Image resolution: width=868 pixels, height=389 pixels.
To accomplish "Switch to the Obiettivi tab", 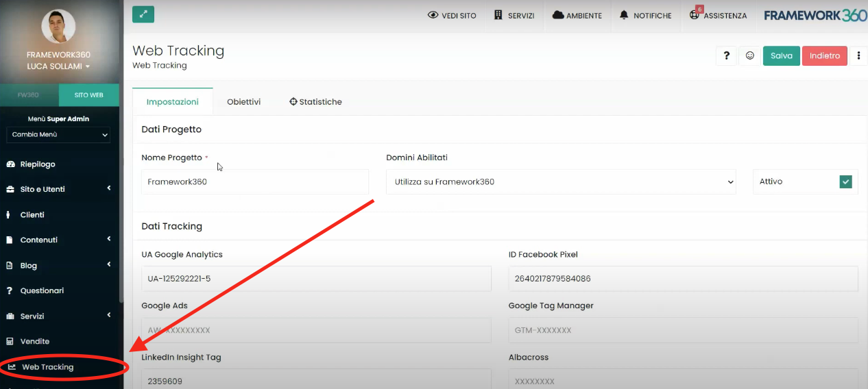I will click(x=243, y=102).
